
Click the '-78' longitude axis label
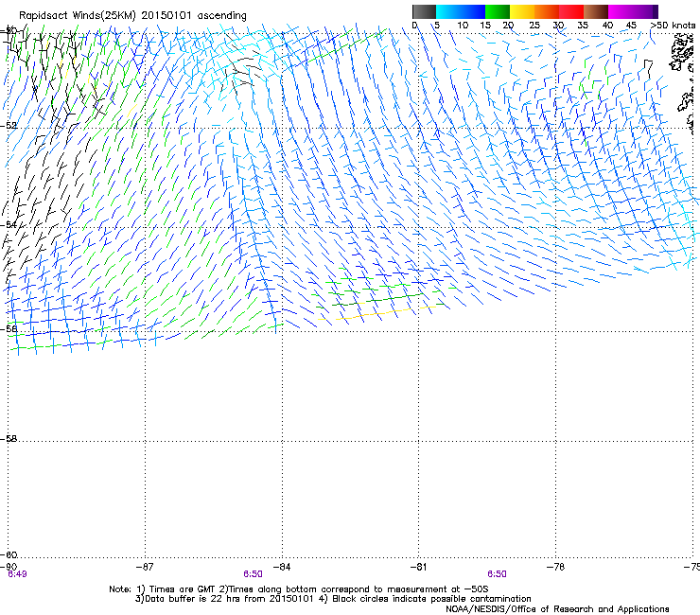[x=555, y=567]
